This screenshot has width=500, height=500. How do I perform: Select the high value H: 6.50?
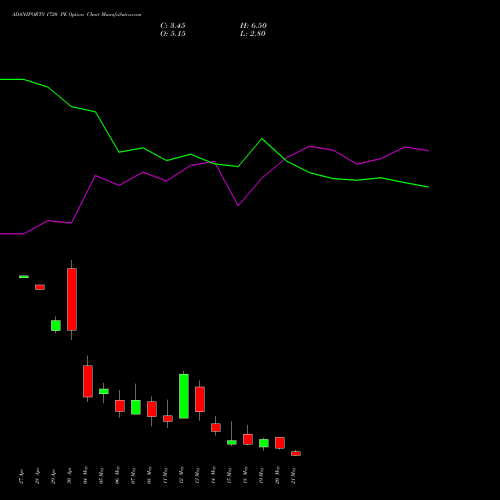tap(253, 26)
